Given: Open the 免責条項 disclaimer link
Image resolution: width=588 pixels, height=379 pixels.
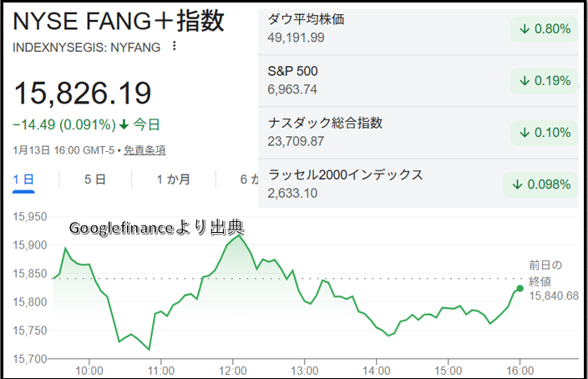Looking at the screenshot, I should [144, 150].
